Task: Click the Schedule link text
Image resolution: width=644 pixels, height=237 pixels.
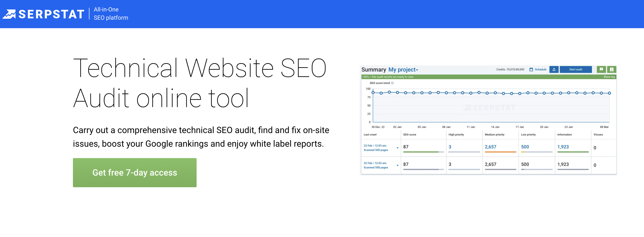Action: pos(540,70)
